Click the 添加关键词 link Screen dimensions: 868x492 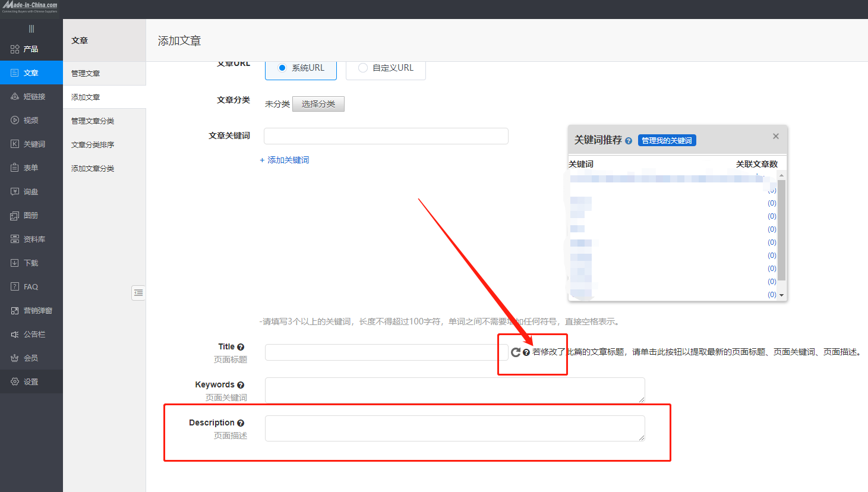pos(285,160)
